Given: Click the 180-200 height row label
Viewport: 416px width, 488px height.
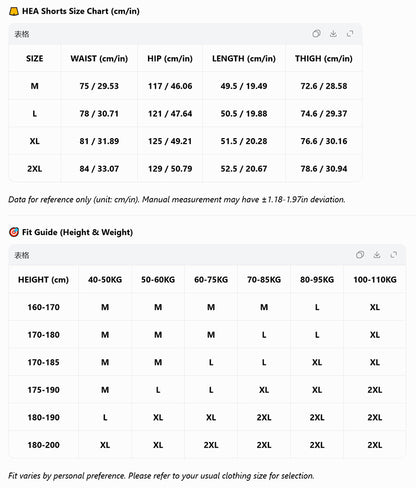Looking at the screenshot, I should tap(44, 445).
